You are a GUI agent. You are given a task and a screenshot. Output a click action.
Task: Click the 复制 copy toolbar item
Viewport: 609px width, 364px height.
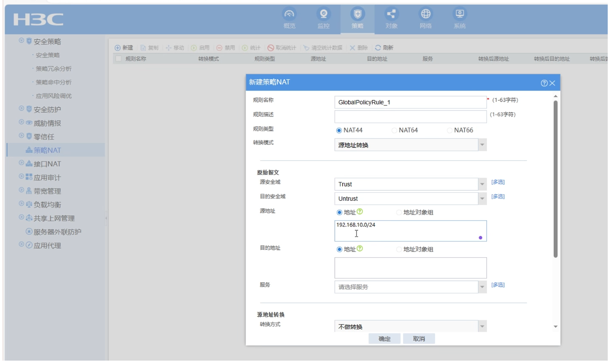149,48
